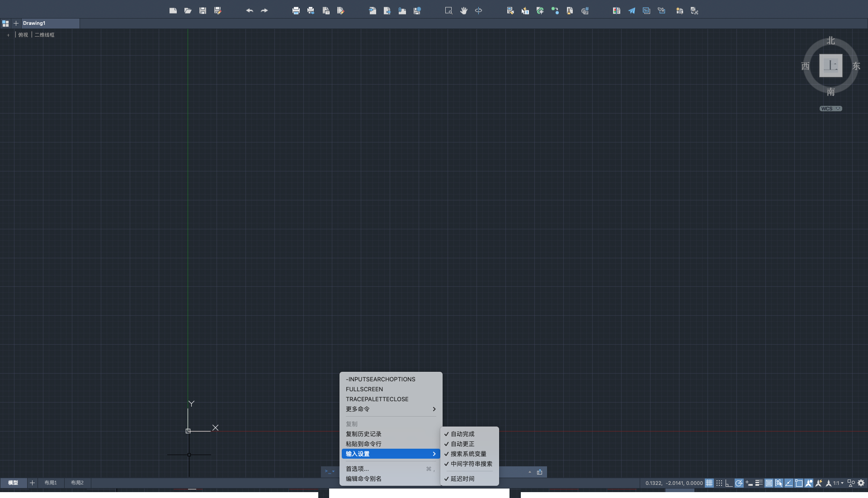Click the 二维线框 visual style label
Screen dimensions: 868x498
(44, 35)
